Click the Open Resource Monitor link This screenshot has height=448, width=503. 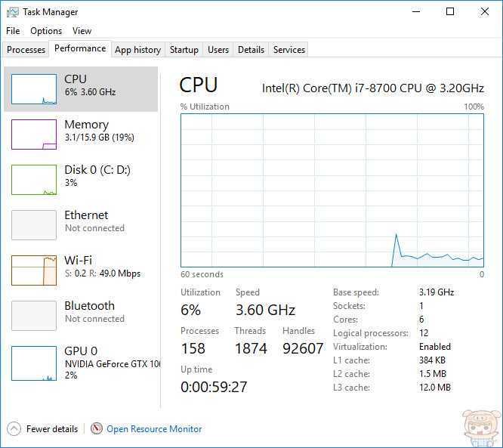(154, 429)
